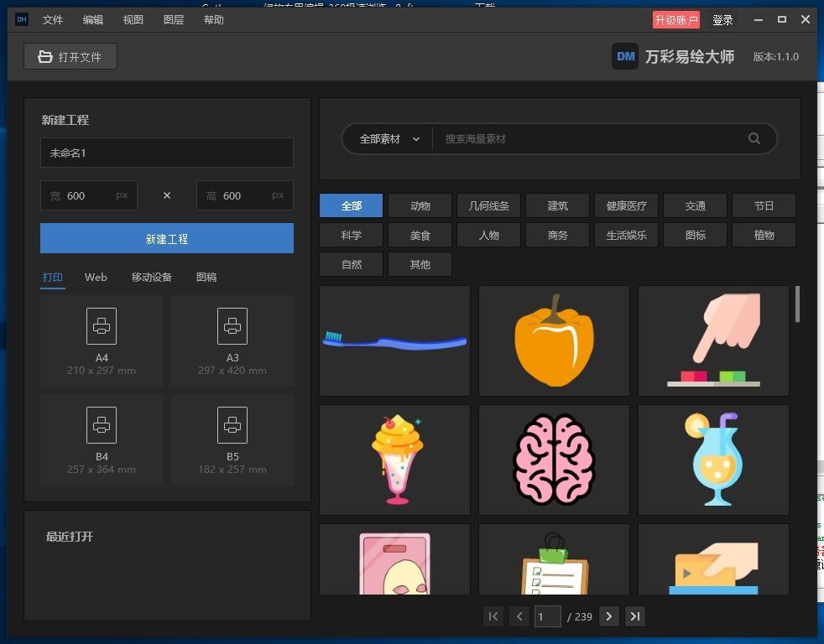This screenshot has height=644, width=824.
Task: Click the 打开文件 button
Action: point(70,56)
